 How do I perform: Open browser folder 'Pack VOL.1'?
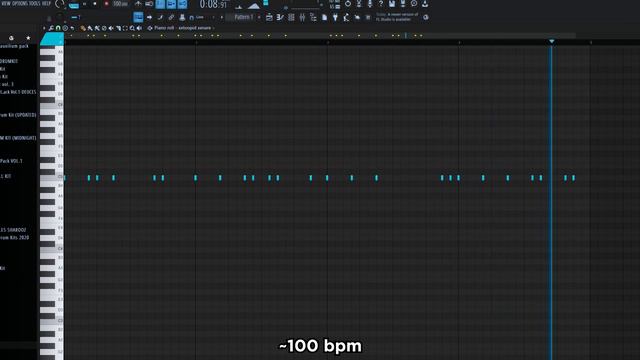click(11, 161)
